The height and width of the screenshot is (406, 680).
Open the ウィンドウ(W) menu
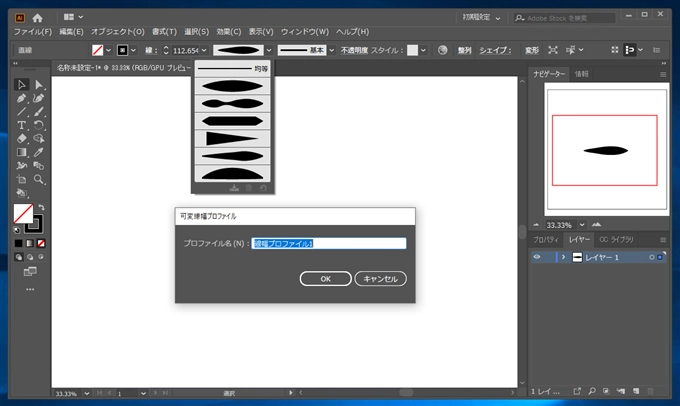click(x=304, y=32)
